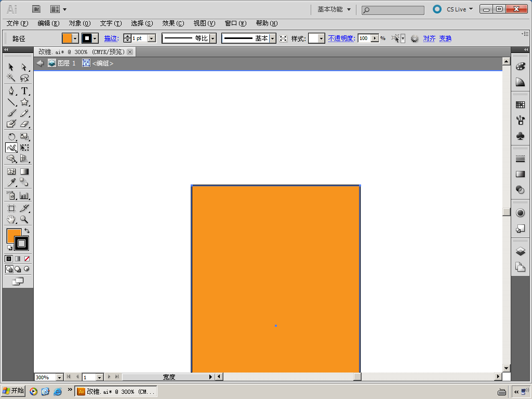Change the screen mode button
532x399 pixels.
(x=18, y=281)
